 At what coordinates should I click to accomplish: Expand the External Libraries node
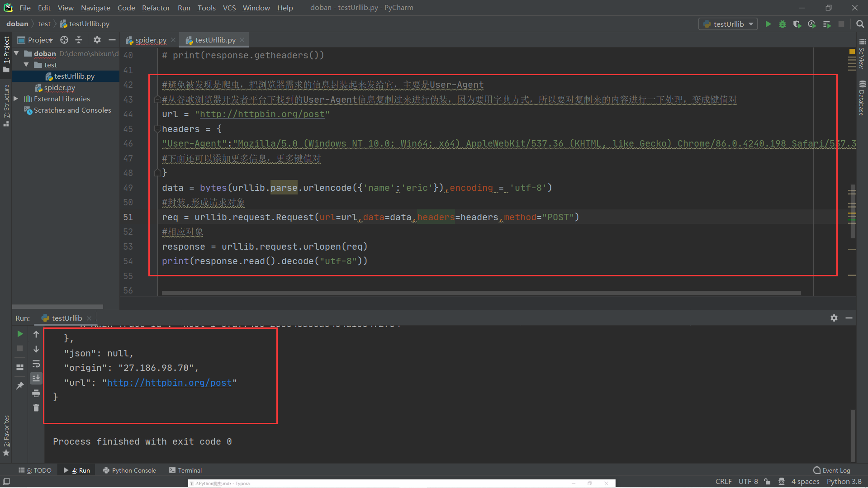[16, 99]
